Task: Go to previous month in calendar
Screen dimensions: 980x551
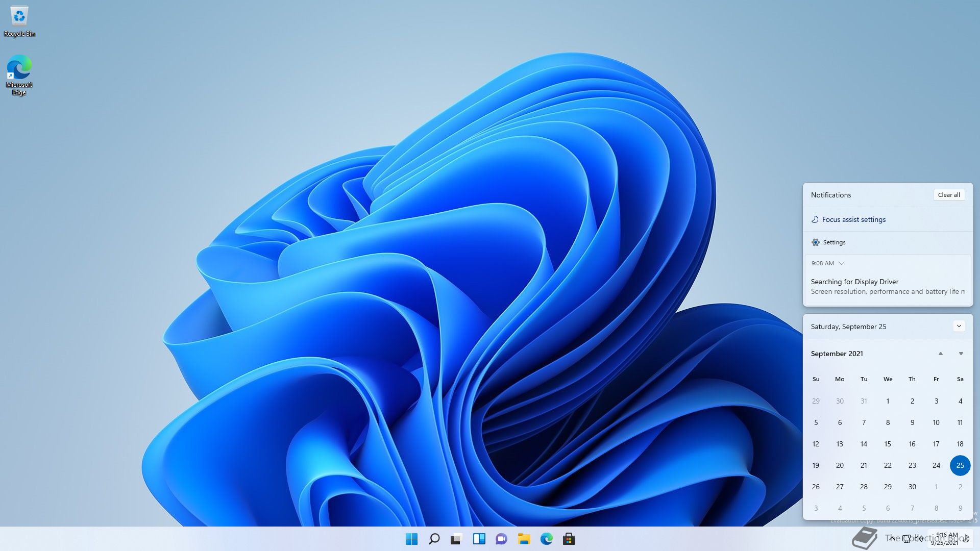Action: [x=940, y=354]
